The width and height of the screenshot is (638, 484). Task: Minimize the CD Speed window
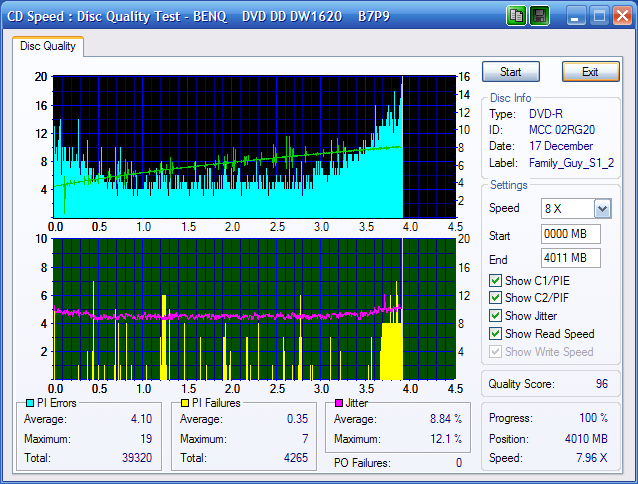(578, 15)
